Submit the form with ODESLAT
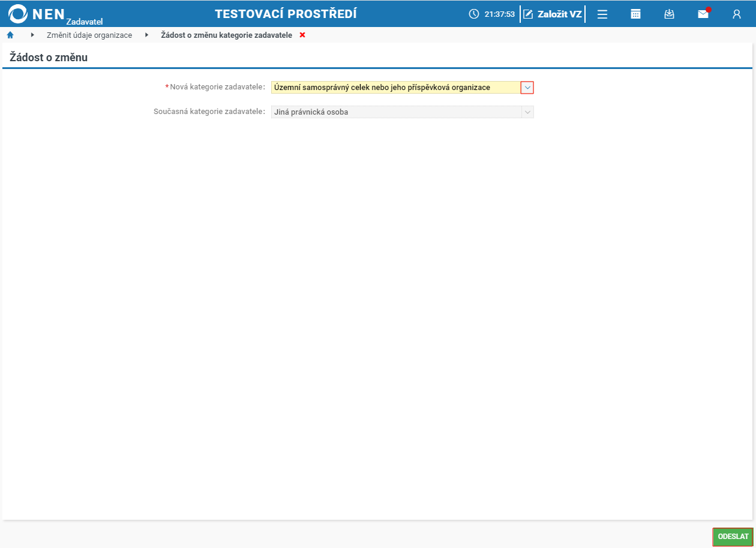The width and height of the screenshot is (756, 548). point(733,537)
